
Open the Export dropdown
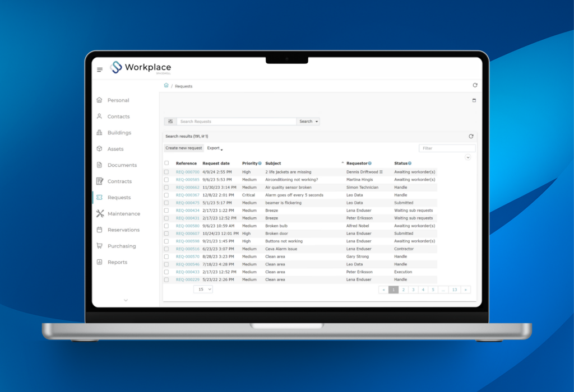(215, 148)
